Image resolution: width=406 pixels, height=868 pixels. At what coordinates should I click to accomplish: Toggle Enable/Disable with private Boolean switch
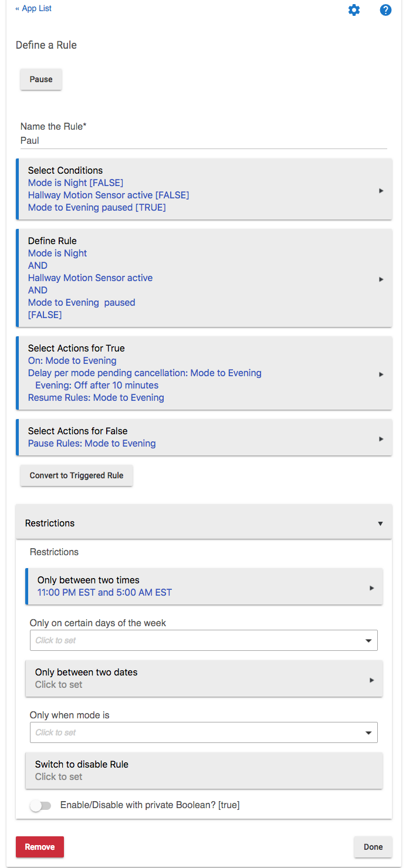pos(40,806)
